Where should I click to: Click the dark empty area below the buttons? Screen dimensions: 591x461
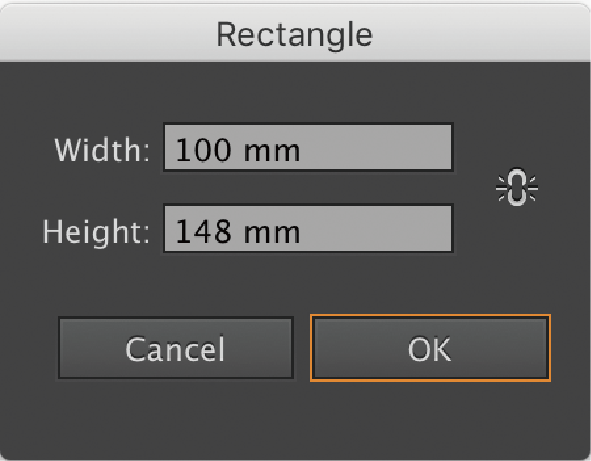click(295, 418)
